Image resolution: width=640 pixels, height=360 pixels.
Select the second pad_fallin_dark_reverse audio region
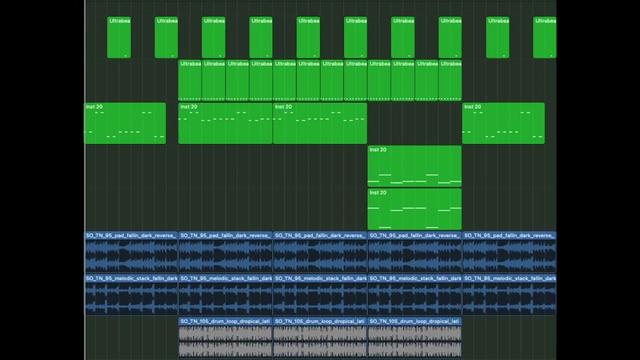(x=225, y=252)
